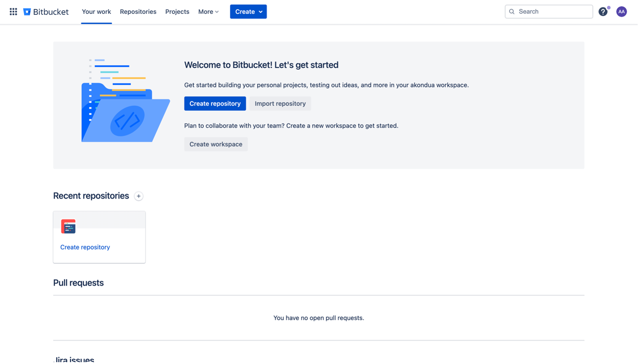The image size is (640, 364).
Task: Follow the Create repository link on the card
Action: 85,247
